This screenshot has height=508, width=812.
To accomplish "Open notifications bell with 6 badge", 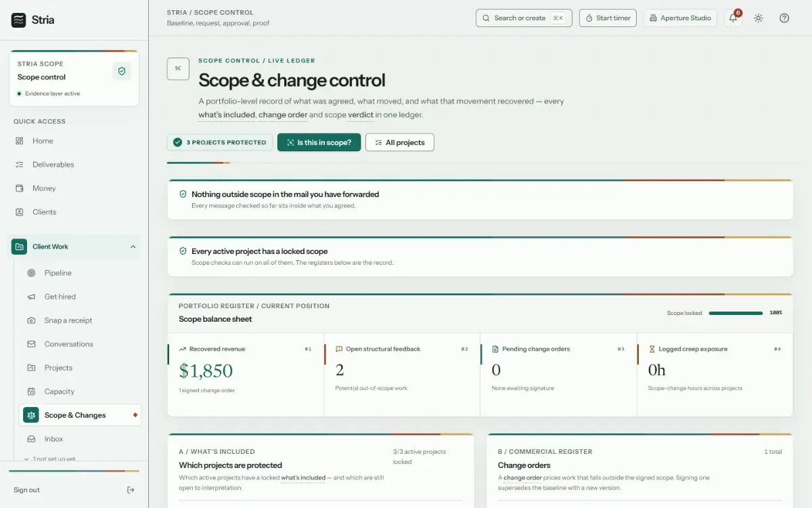I will [x=733, y=18].
